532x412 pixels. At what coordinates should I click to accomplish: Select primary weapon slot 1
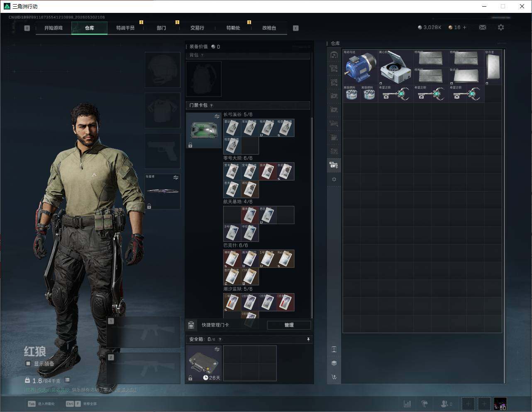(144, 332)
